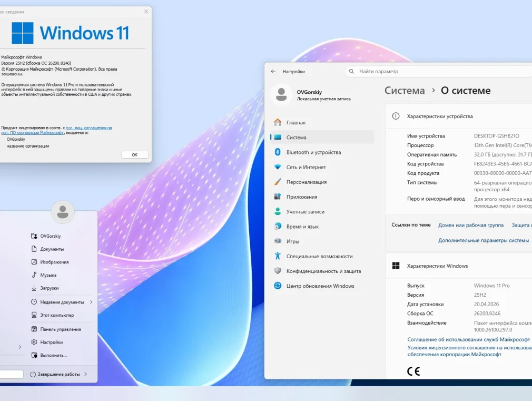The height and width of the screenshot is (401, 532).
Task: Click the Privacy and security shield icon
Action: pyautogui.click(x=278, y=271)
